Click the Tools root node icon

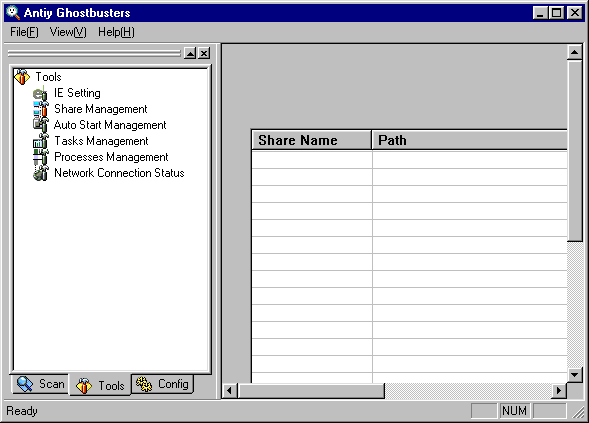coord(22,77)
